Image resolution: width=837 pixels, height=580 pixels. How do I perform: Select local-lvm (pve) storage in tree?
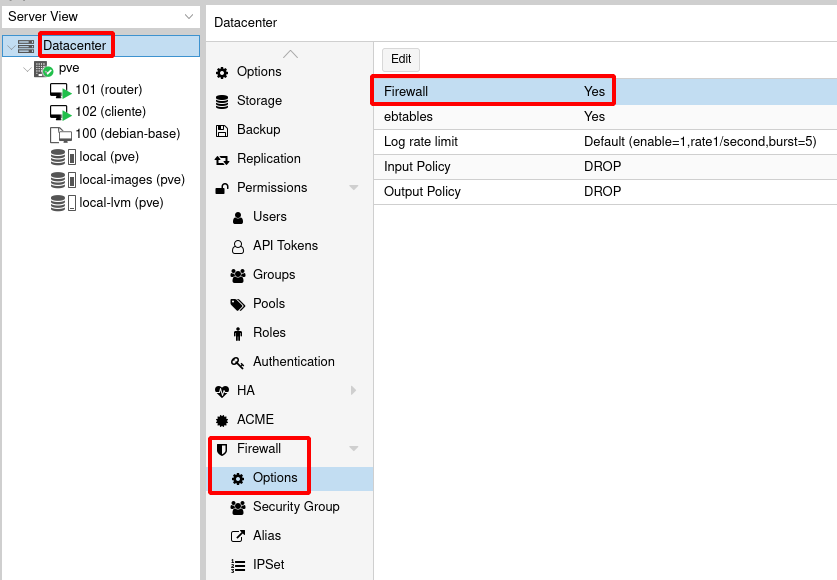120,203
